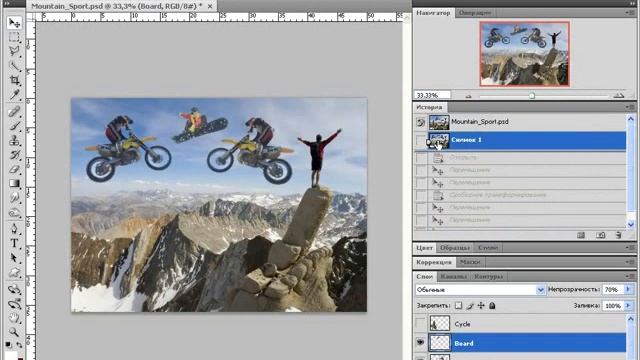Select the Clone Stamp tool
The image size is (640, 360).
tap(14, 140)
